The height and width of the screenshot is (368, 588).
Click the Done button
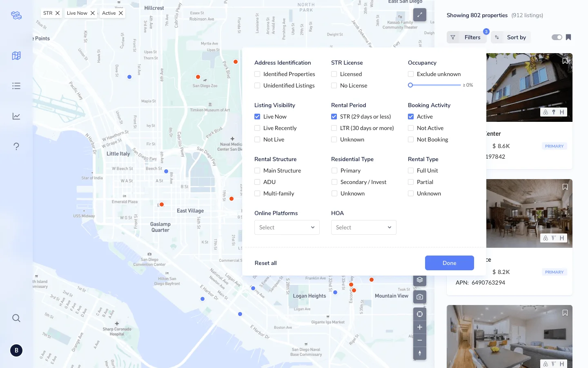tap(449, 263)
